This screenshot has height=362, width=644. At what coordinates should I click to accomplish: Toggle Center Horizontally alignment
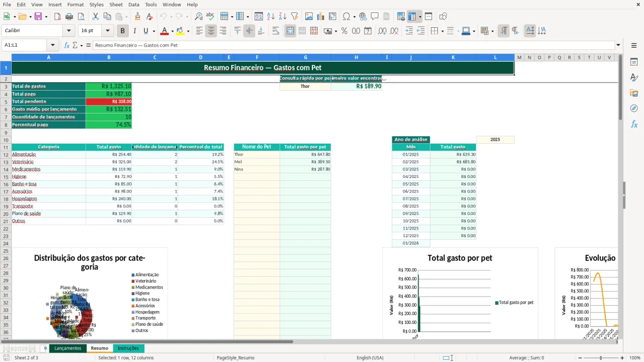(x=211, y=31)
